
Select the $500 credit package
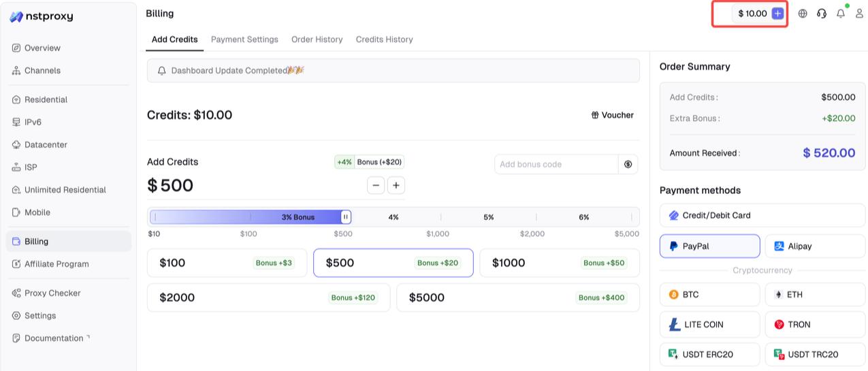[x=393, y=263]
